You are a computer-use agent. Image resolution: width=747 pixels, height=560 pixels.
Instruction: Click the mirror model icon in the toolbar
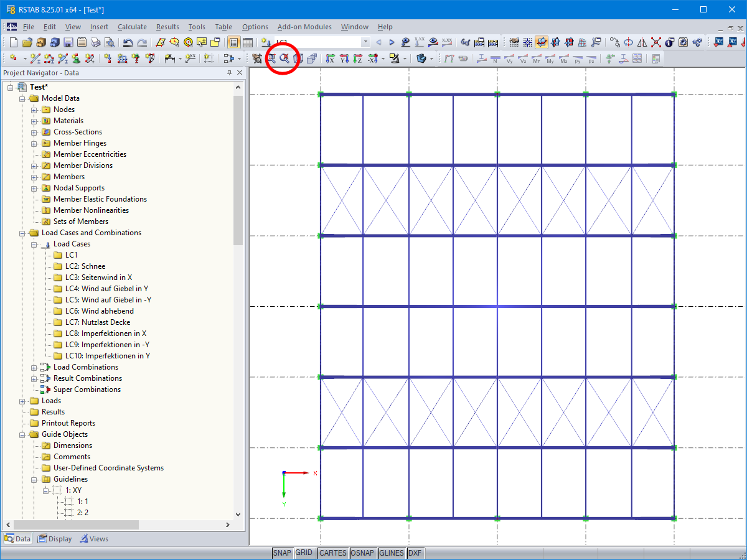[x=642, y=42]
